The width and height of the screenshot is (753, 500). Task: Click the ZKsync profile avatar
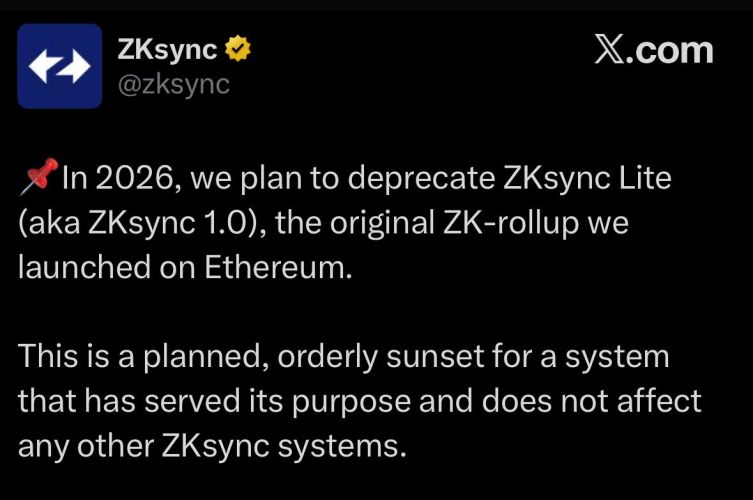point(59,66)
